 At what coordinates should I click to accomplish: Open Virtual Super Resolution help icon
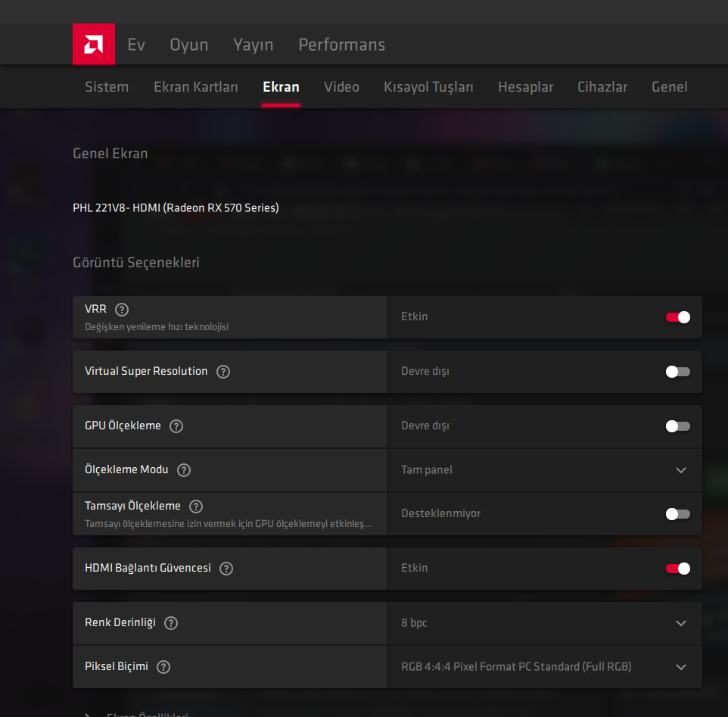click(x=223, y=372)
